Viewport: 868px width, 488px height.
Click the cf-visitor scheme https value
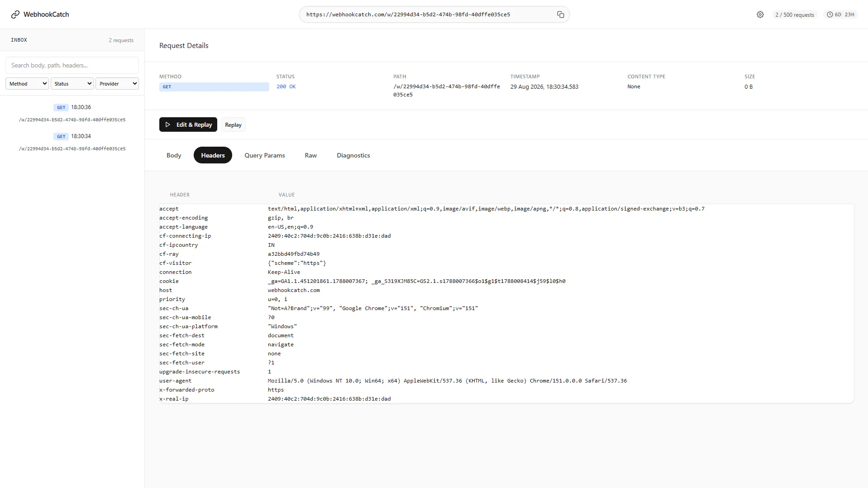[297, 263]
